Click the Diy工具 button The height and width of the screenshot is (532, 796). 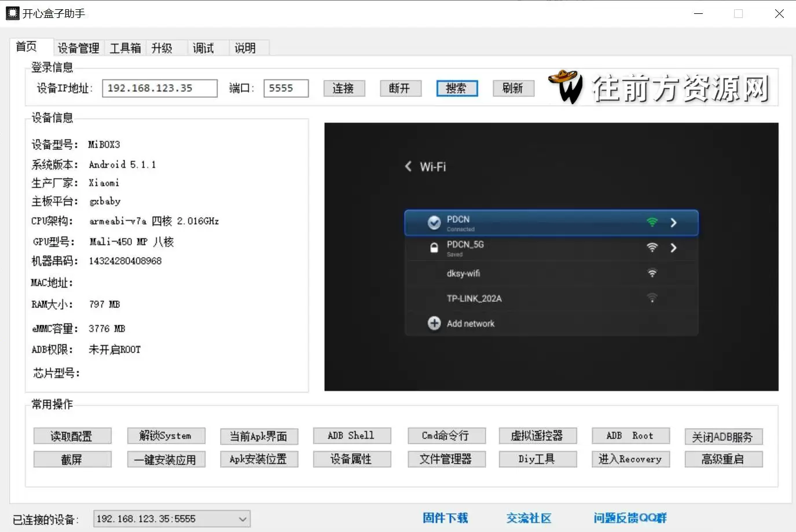tap(538, 459)
